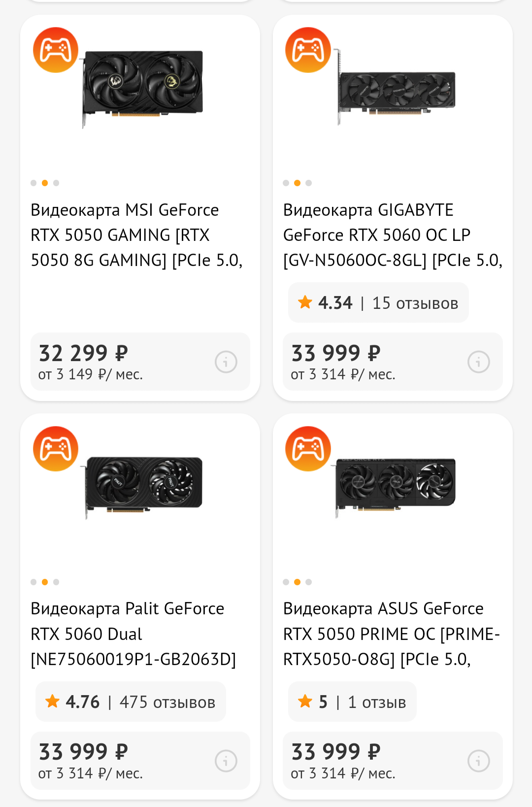
Task: Open ASUS GeForce RTX 5050 PRIME OC title
Action: pos(391,634)
